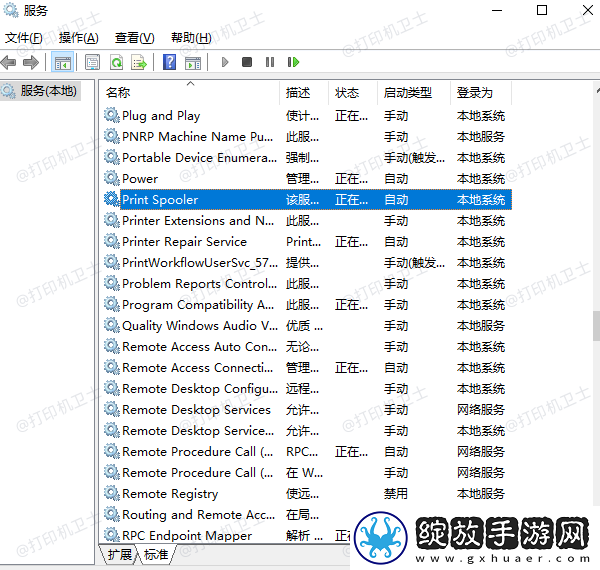
Task: Click gear icon of RPC Endpoint Mapper
Action: pos(112,535)
